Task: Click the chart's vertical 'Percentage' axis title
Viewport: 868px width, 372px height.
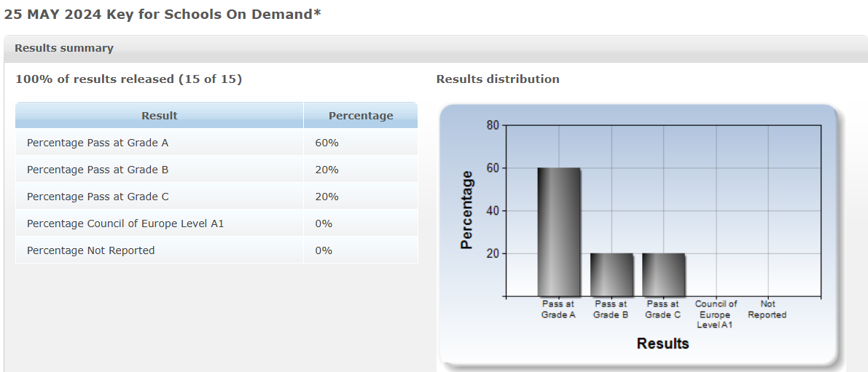Action: [x=467, y=210]
